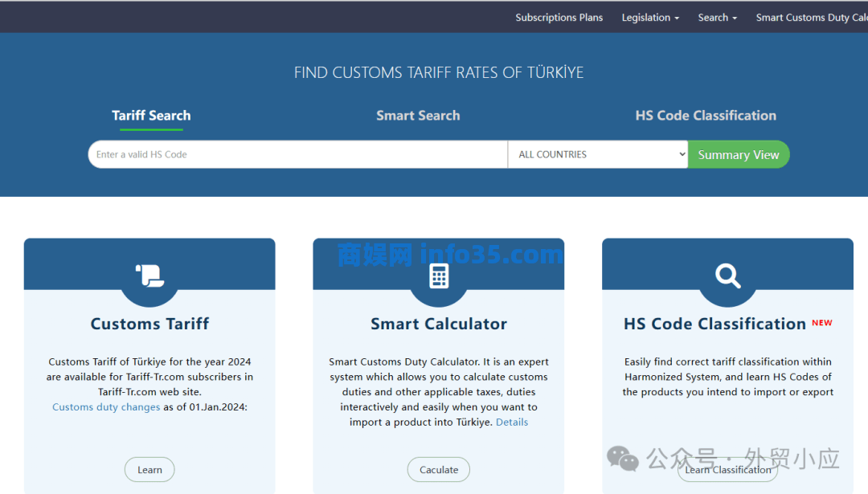Open the Legislation dropdown menu

pos(650,18)
